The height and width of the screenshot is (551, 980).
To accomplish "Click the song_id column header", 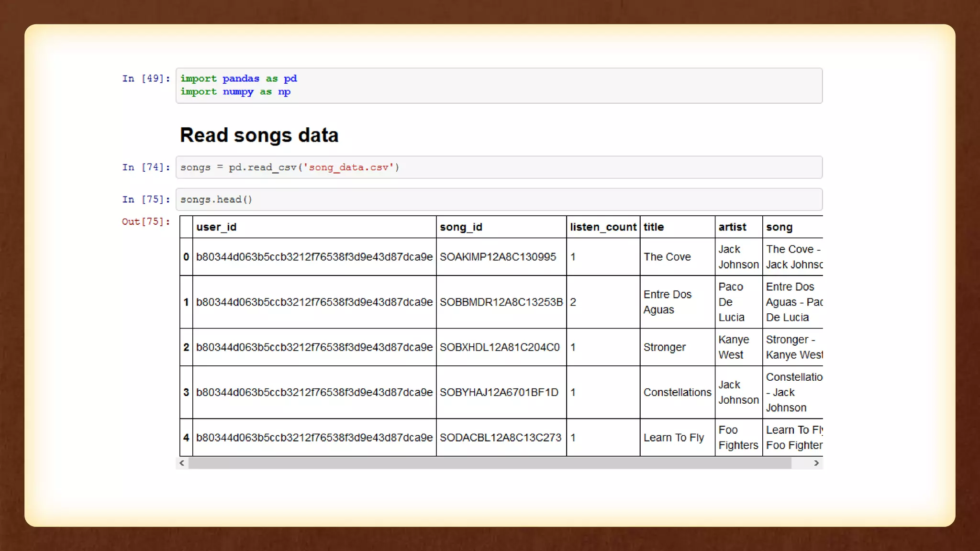I will pos(461,227).
